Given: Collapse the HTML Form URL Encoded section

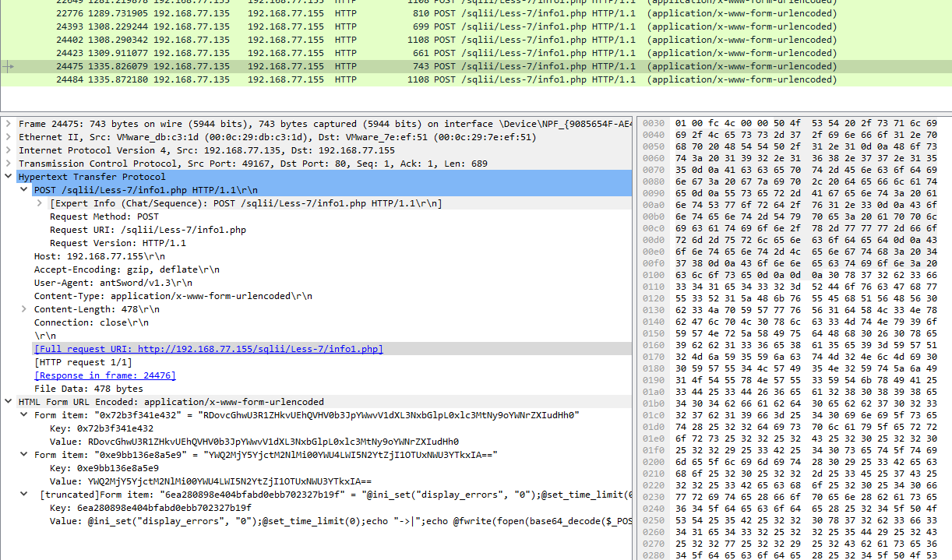Looking at the screenshot, I should tap(9, 402).
